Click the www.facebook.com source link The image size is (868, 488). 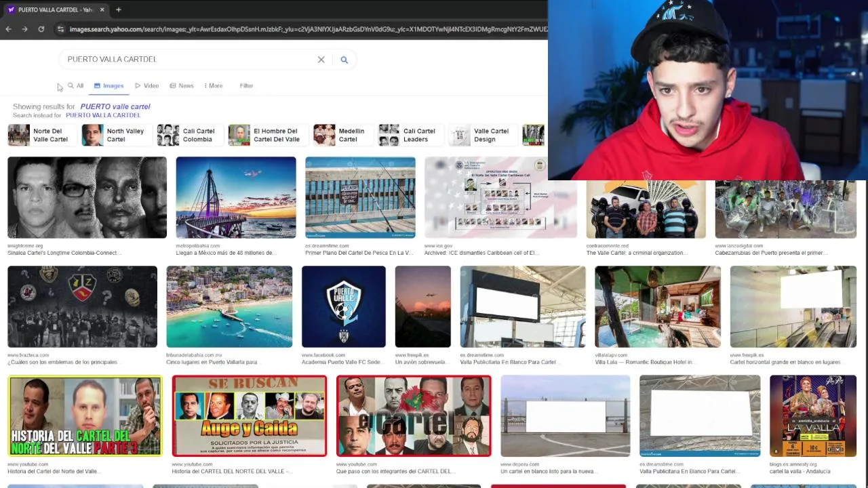tap(323, 355)
